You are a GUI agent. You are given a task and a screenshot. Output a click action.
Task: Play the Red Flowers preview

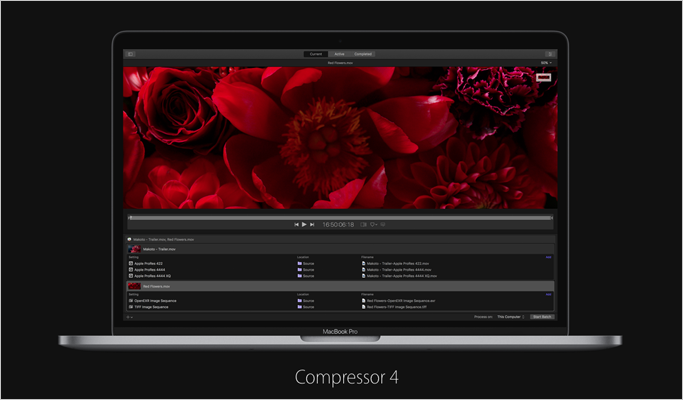click(x=304, y=224)
